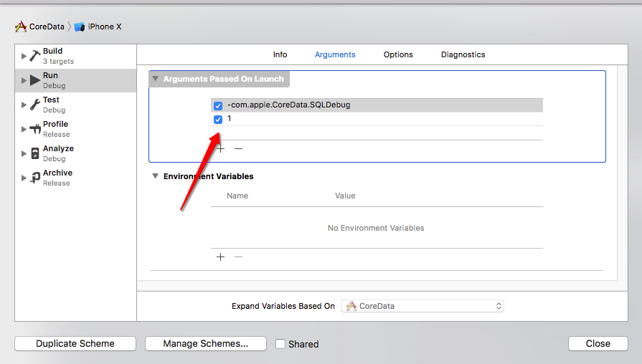Select the Archive icon
The width and height of the screenshot is (642, 364).
click(x=35, y=178)
